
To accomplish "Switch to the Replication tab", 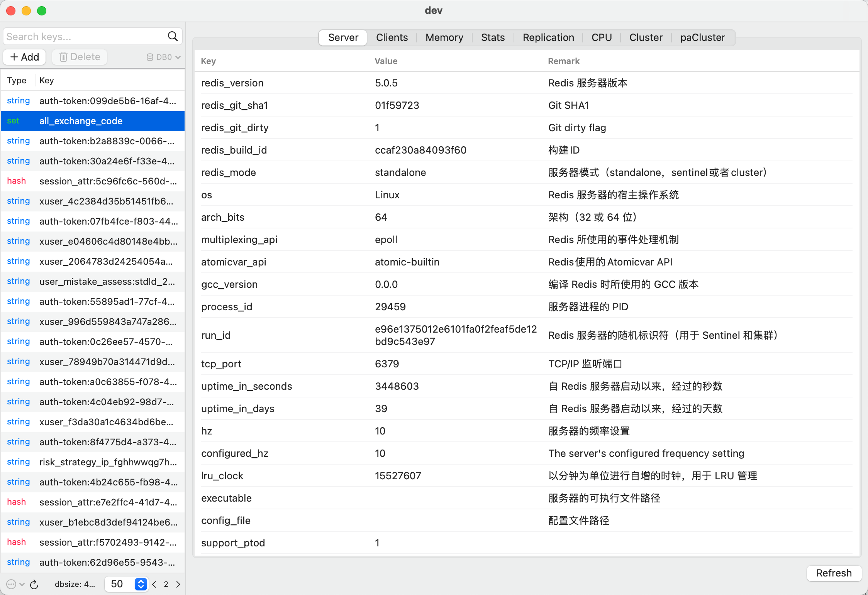I will click(x=548, y=37).
